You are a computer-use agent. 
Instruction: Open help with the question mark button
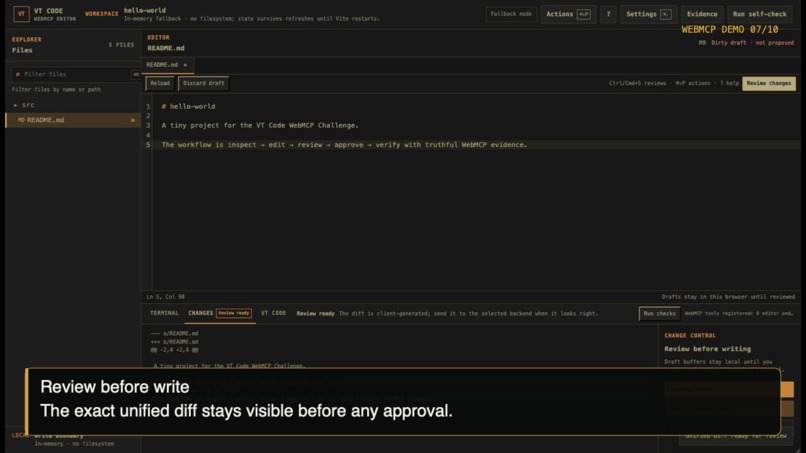coord(608,14)
